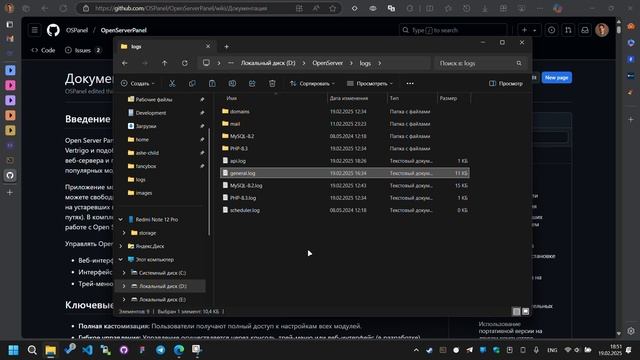
Task: Click the Paste icon in Explorer toolbar
Action: click(212, 84)
